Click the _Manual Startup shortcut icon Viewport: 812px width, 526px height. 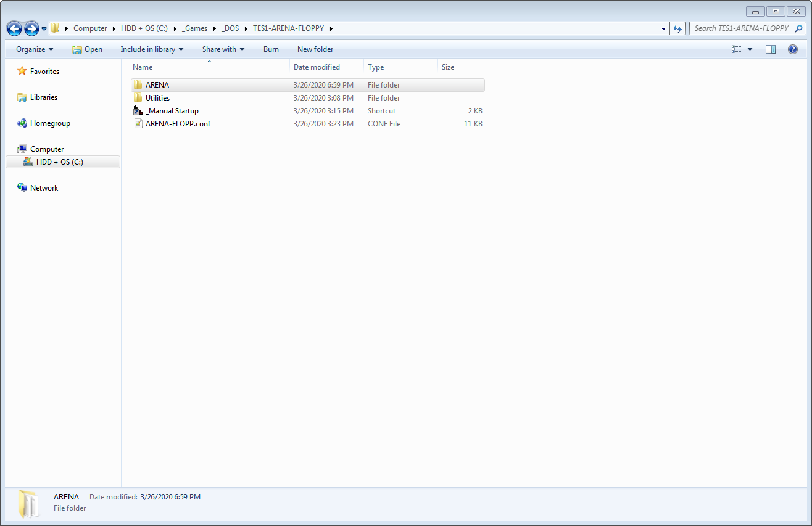tap(138, 111)
